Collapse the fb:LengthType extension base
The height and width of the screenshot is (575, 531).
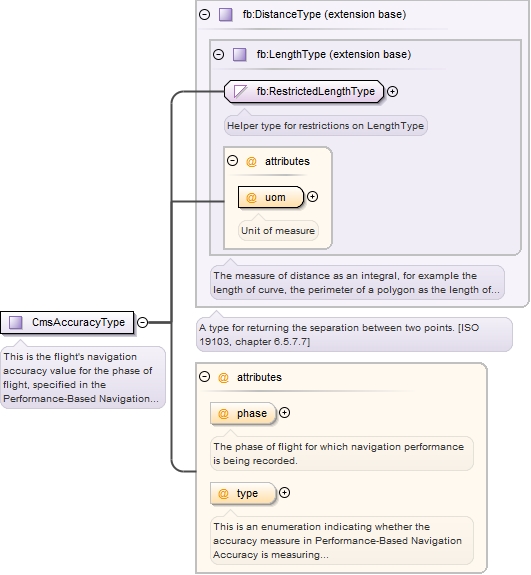point(219,55)
